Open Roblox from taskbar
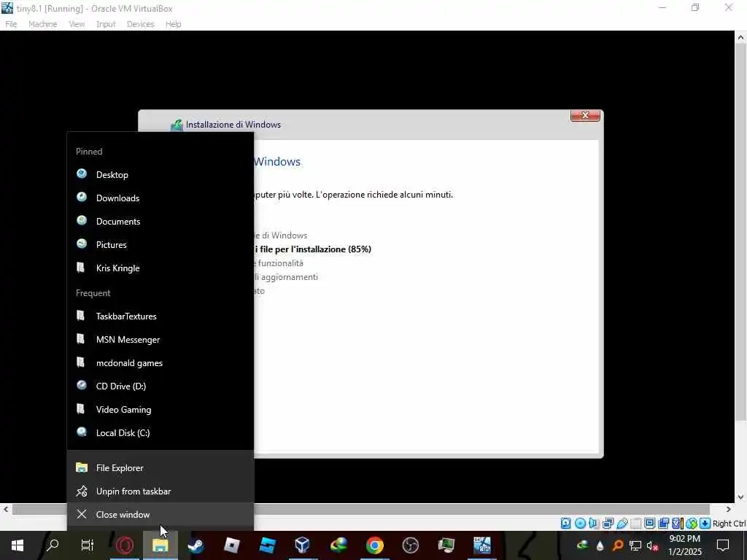747x560 pixels. coord(231,545)
